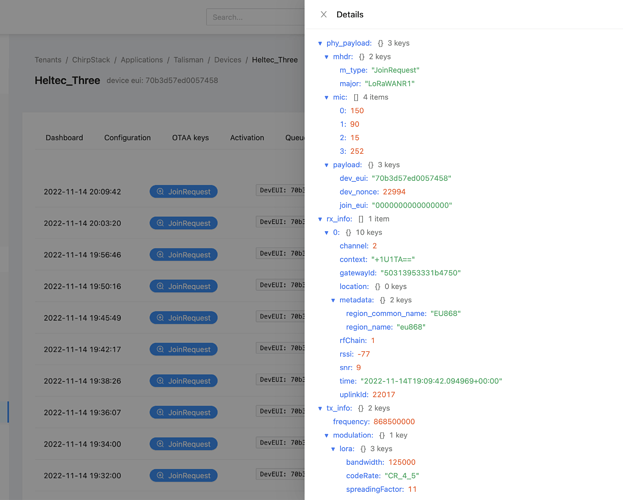
Task: Click the bandwidth value 125000
Action: [x=402, y=462]
